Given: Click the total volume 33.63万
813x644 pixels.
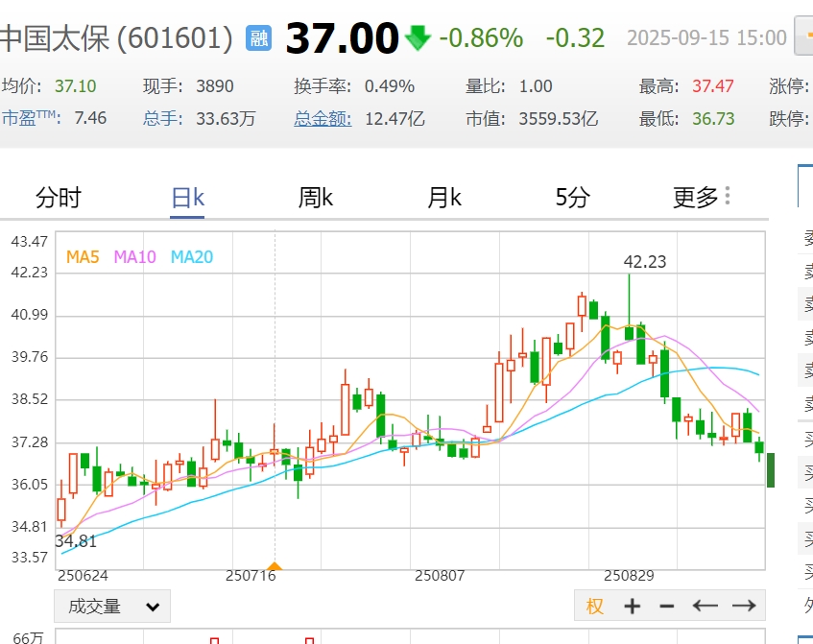Looking at the screenshot, I should pos(226,119).
